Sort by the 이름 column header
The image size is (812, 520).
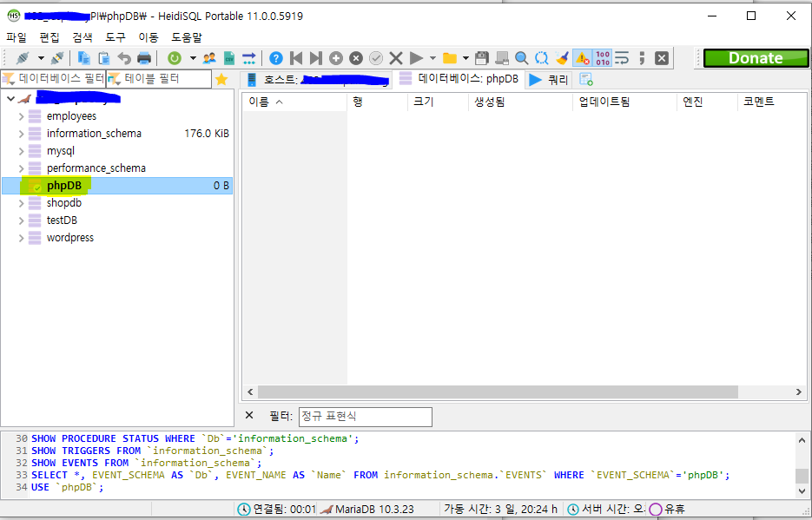tap(294, 102)
